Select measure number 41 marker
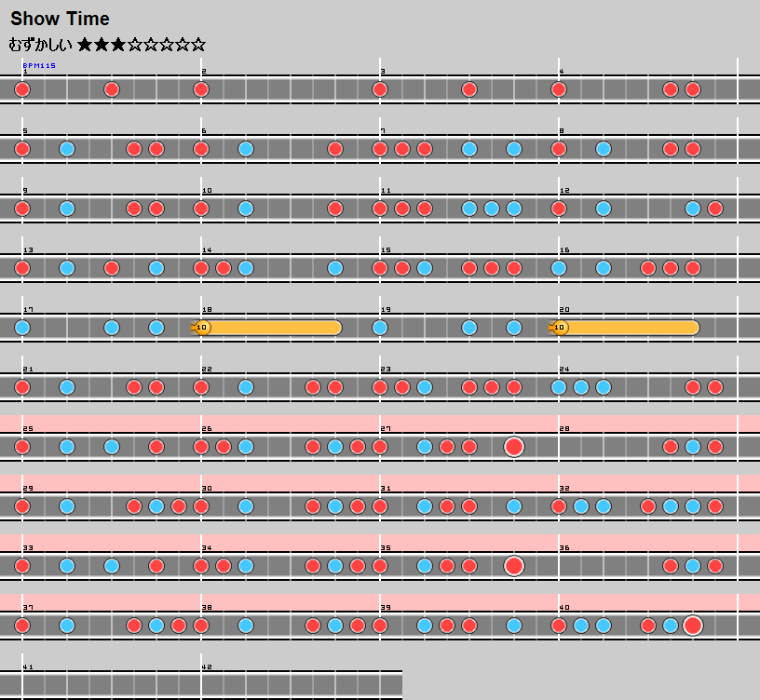Viewport: 760px width, 700px height. [x=27, y=667]
